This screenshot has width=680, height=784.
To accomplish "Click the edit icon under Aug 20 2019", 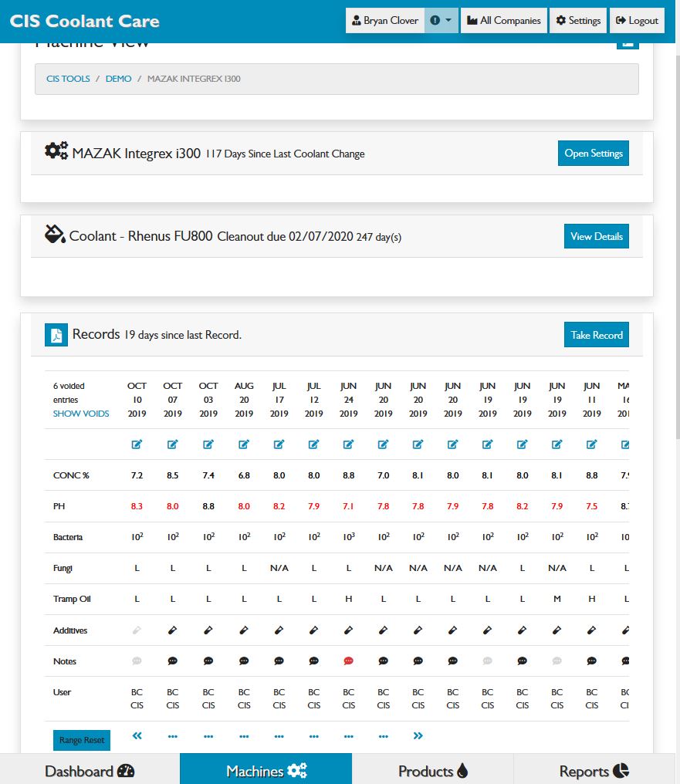I will 244,444.
